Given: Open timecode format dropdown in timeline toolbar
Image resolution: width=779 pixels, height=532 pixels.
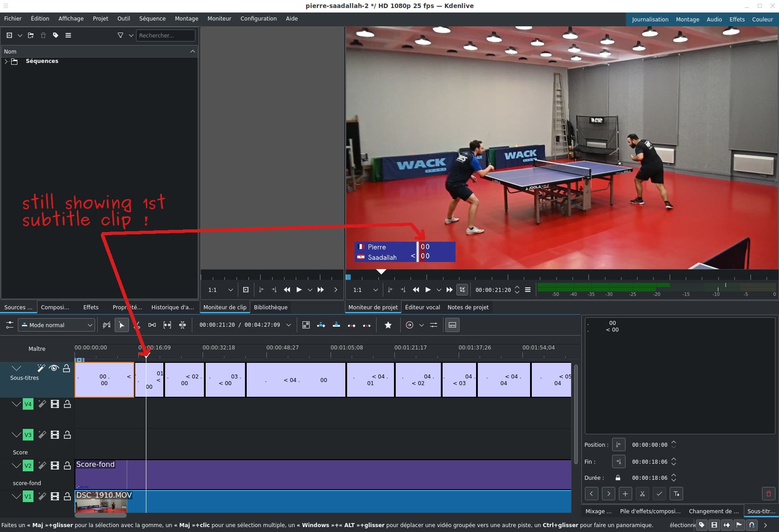Looking at the screenshot, I should tap(289, 325).
